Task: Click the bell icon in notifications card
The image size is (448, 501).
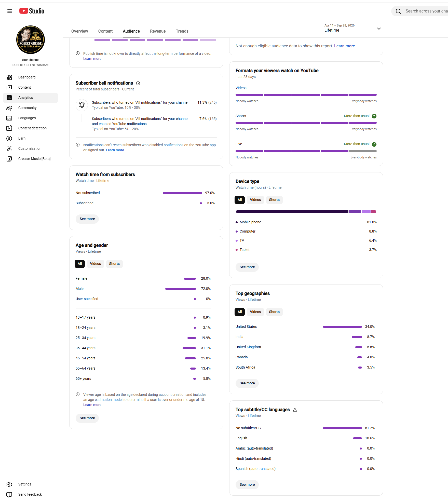Action: [82, 105]
